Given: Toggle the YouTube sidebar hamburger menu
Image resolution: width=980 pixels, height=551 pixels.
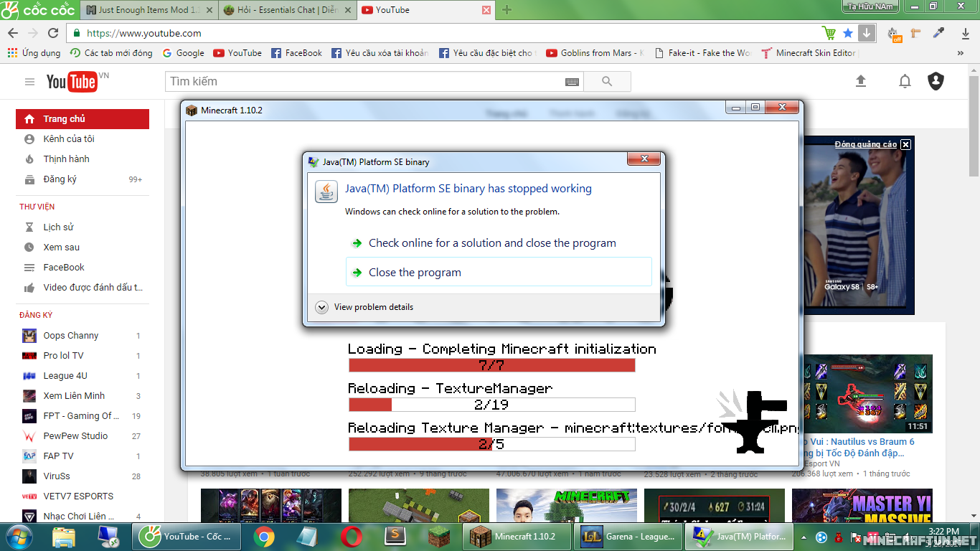Looking at the screenshot, I should [x=29, y=81].
